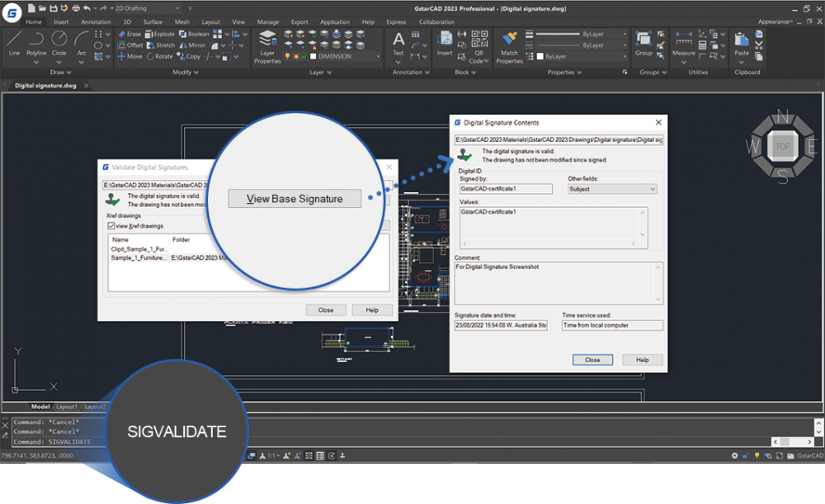Open the Manage ribbon tab
This screenshot has height=504, width=825.
point(268,22)
